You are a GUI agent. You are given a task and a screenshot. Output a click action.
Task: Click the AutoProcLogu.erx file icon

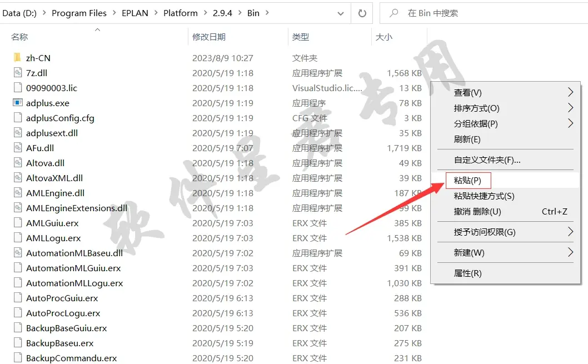click(17, 313)
